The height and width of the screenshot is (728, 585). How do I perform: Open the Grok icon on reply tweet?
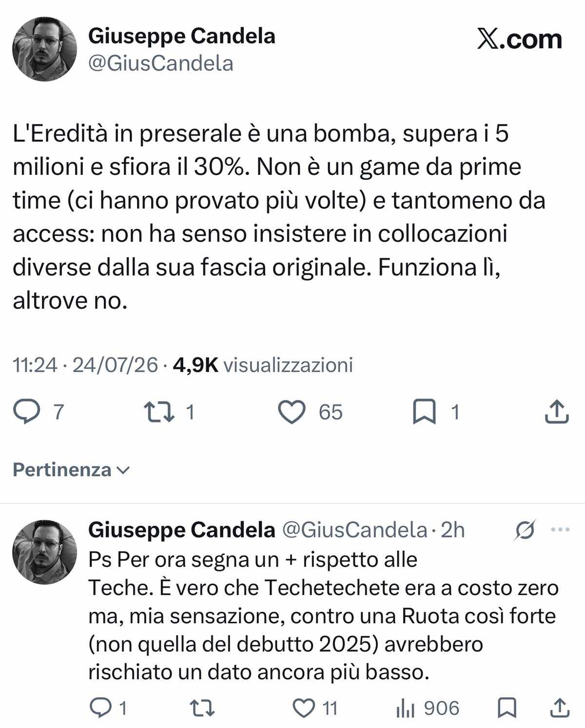coord(525,530)
